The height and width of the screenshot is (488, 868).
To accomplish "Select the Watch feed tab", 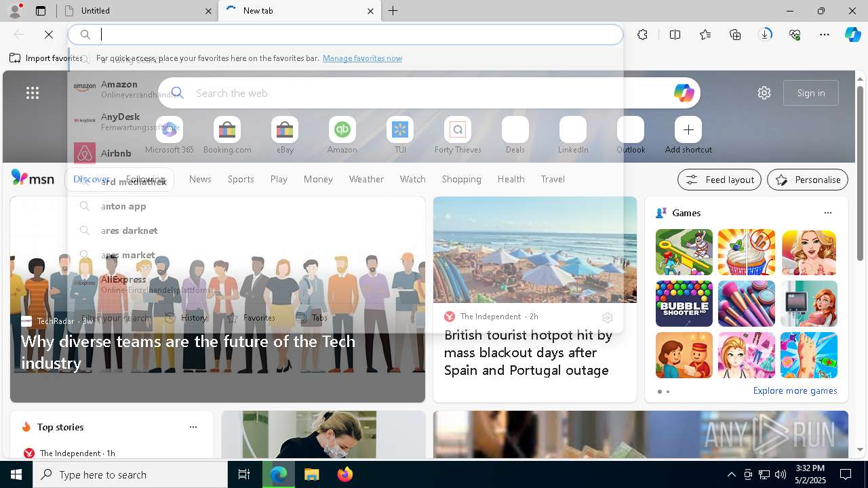I will click(413, 179).
